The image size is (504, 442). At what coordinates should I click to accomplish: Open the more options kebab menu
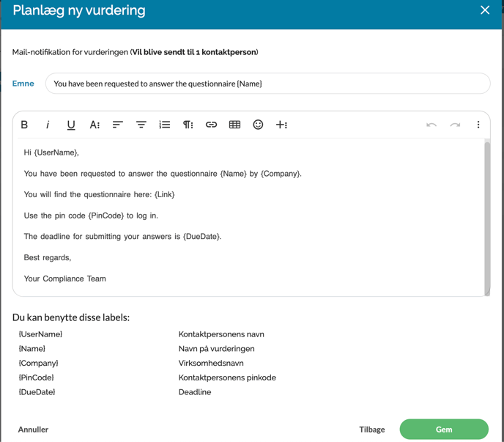click(x=478, y=125)
